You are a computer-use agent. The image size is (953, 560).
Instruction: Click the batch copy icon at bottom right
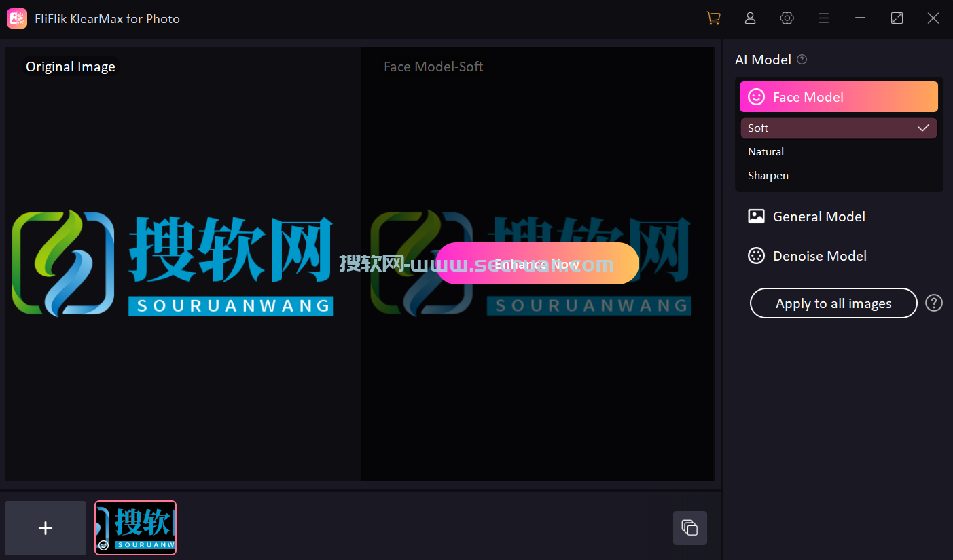[689, 527]
